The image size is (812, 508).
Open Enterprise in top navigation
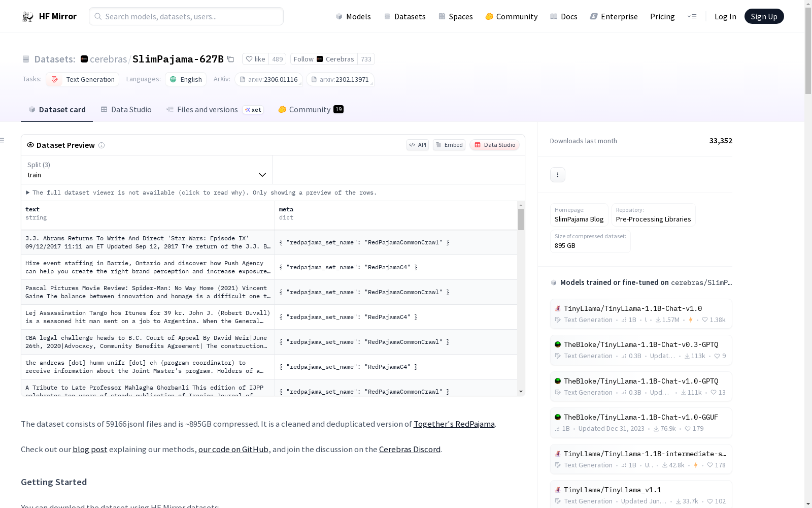pos(614,17)
